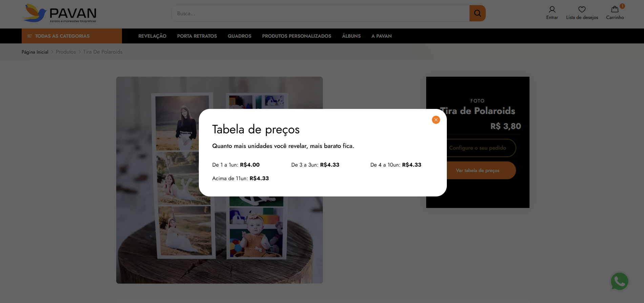The width and height of the screenshot is (644, 303).
Task: Open the Quadros menu item
Action: coord(239,36)
